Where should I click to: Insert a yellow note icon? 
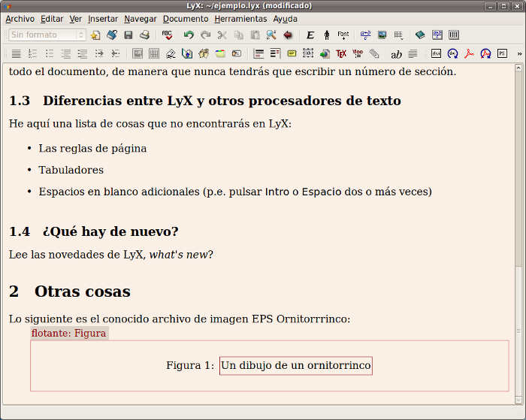[x=292, y=53]
